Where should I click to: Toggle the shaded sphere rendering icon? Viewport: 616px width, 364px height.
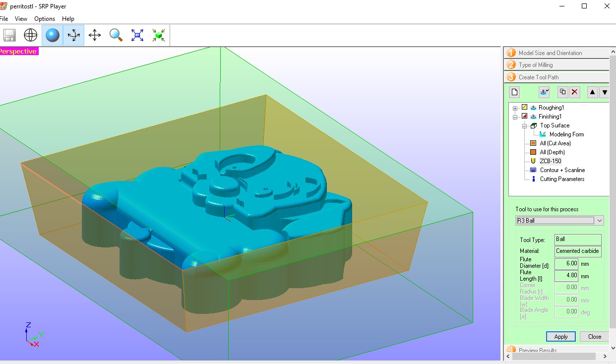tap(52, 35)
